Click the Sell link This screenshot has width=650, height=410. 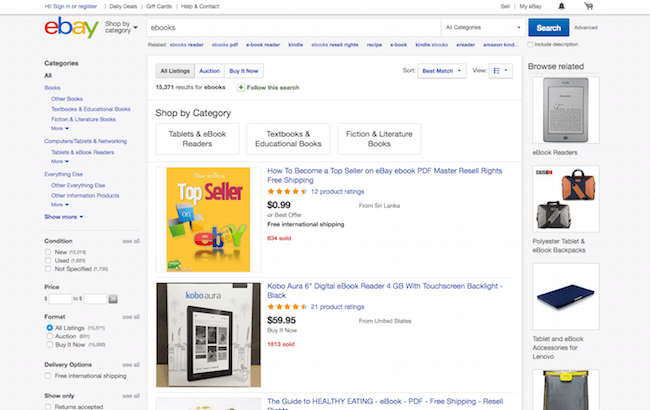(505, 6)
